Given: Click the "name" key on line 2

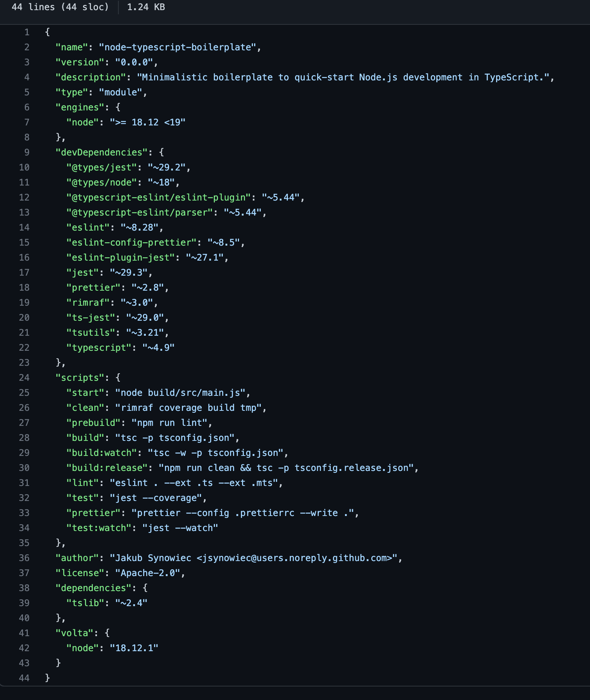Looking at the screenshot, I should 71,47.
